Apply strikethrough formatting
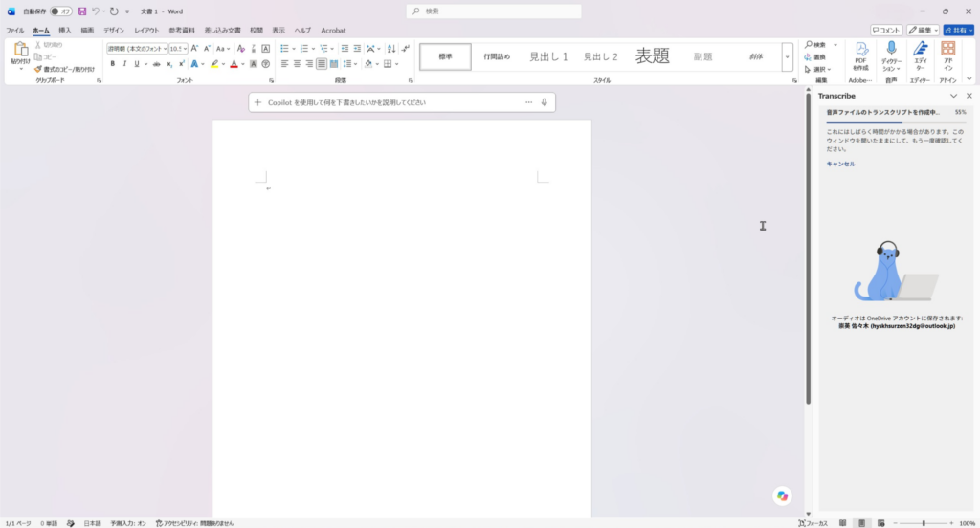 pyautogui.click(x=156, y=64)
